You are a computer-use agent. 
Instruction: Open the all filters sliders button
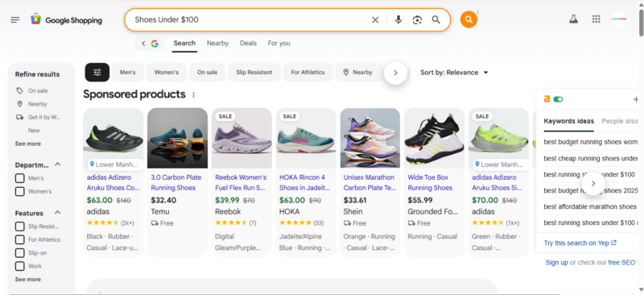point(97,73)
